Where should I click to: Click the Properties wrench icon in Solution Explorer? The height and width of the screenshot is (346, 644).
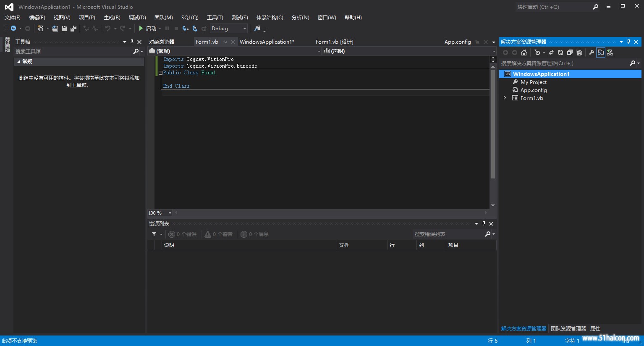(x=592, y=52)
